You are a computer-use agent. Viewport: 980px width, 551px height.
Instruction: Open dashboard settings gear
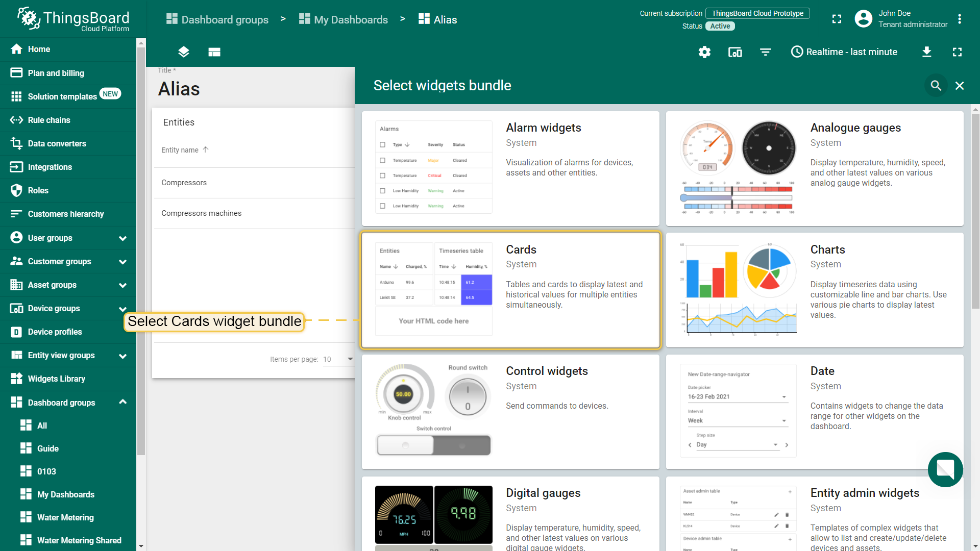704,52
